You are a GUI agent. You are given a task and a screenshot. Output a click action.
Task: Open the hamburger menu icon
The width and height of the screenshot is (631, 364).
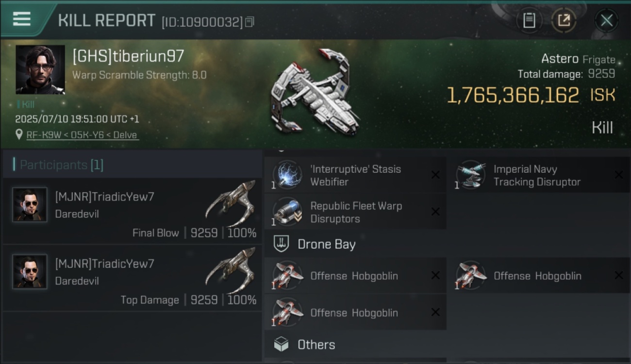click(22, 18)
